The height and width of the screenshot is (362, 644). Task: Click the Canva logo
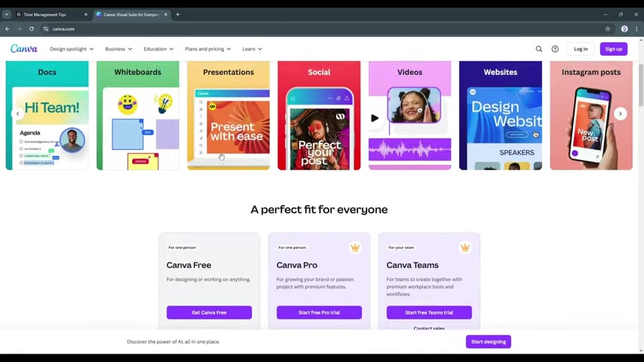pyautogui.click(x=24, y=48)
